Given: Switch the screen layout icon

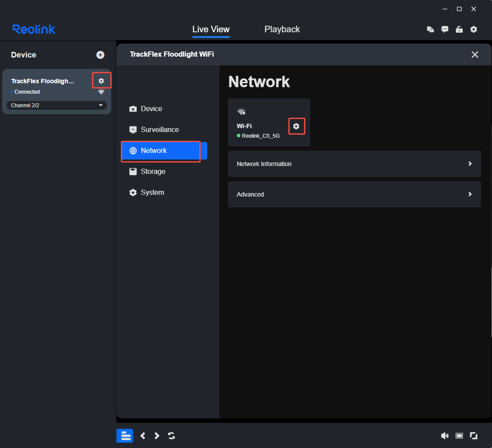Looking at the screenshot, I should [459, 436].
